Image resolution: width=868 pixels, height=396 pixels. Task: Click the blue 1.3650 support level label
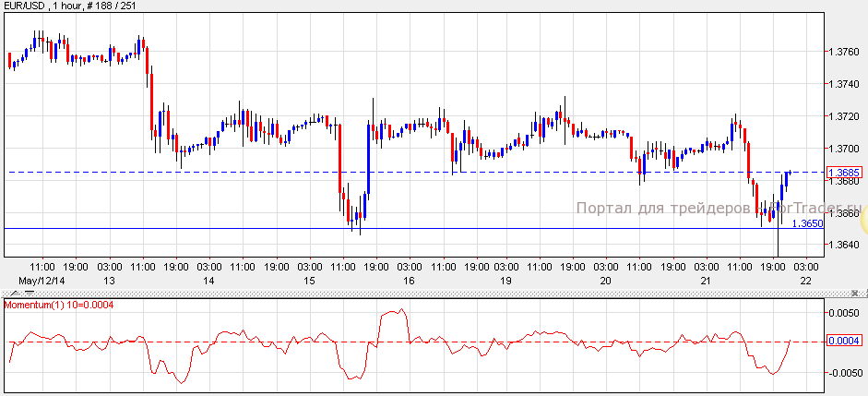(806, 223)
